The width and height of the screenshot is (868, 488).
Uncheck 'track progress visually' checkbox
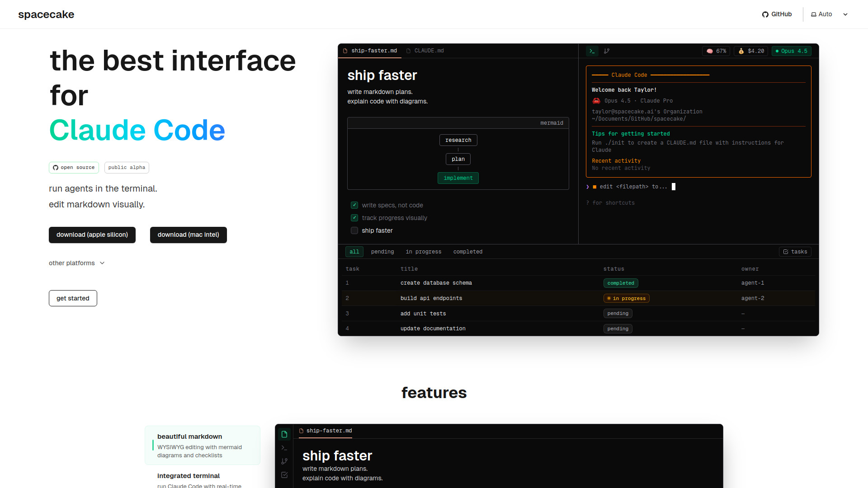tap(354, 218)
